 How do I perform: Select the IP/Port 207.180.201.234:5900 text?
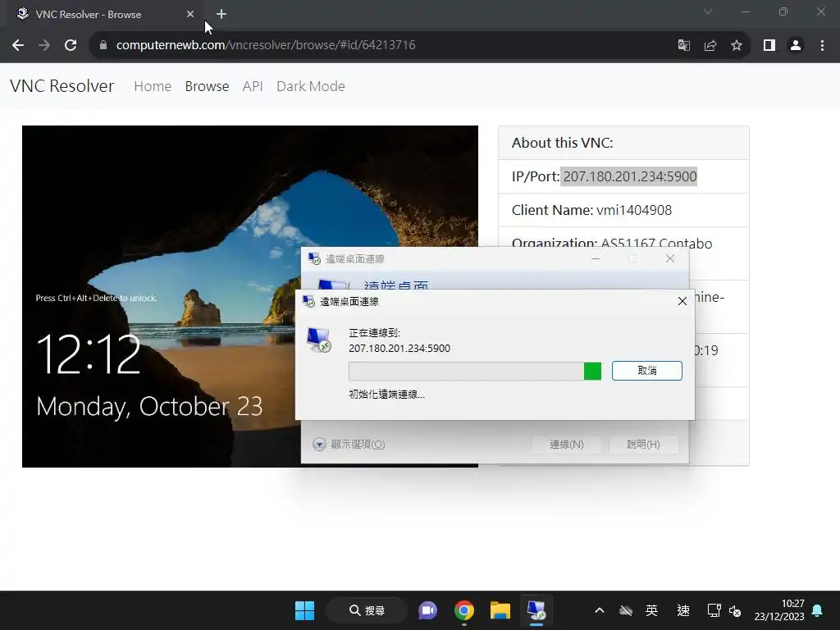point(630,176)
